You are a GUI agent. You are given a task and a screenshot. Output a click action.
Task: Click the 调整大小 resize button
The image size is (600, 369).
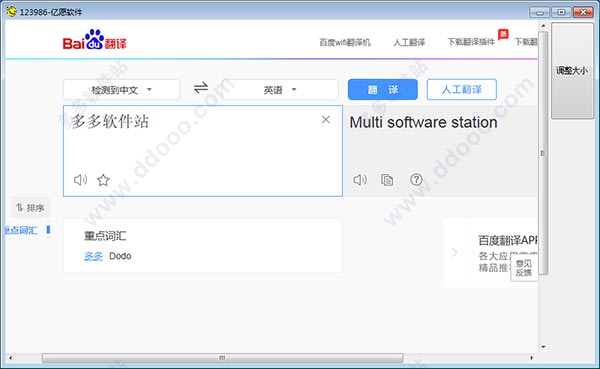pyautogui.click(x=572, y=70)
